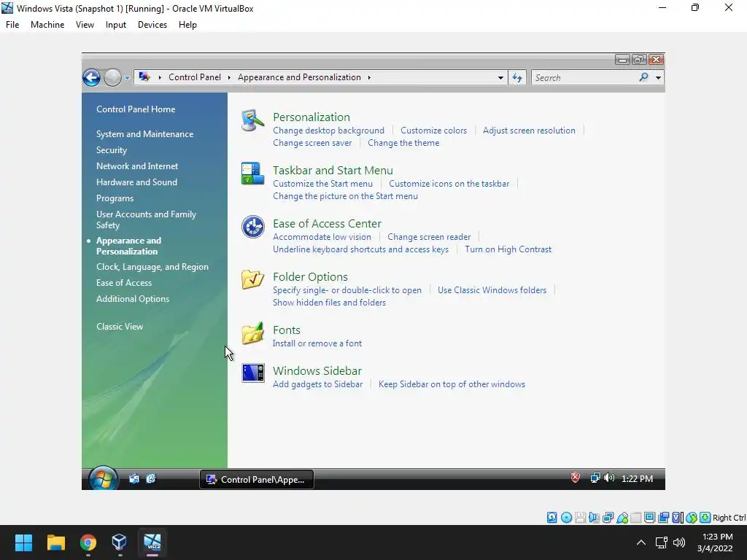Click the Customize the Start menu link

(322, 184)
